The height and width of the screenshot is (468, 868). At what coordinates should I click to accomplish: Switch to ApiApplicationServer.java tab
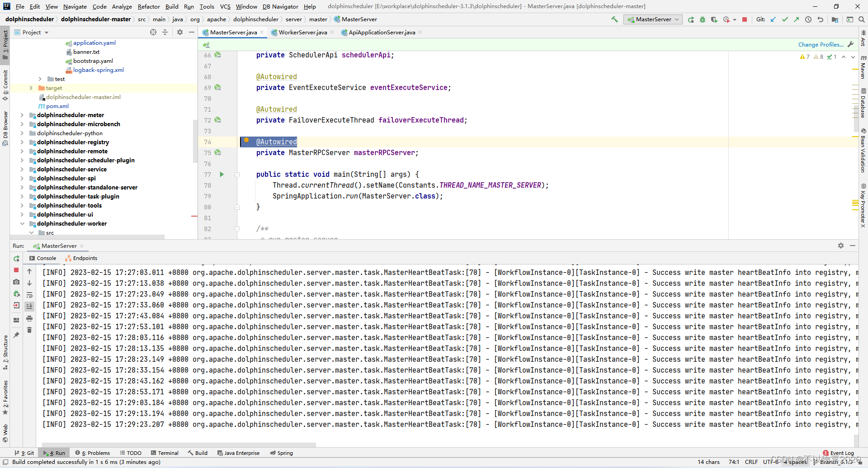[x=382, y=33]
